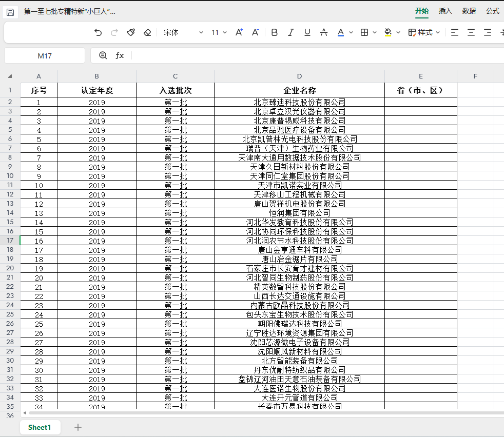Select column B header

point(97,76)
